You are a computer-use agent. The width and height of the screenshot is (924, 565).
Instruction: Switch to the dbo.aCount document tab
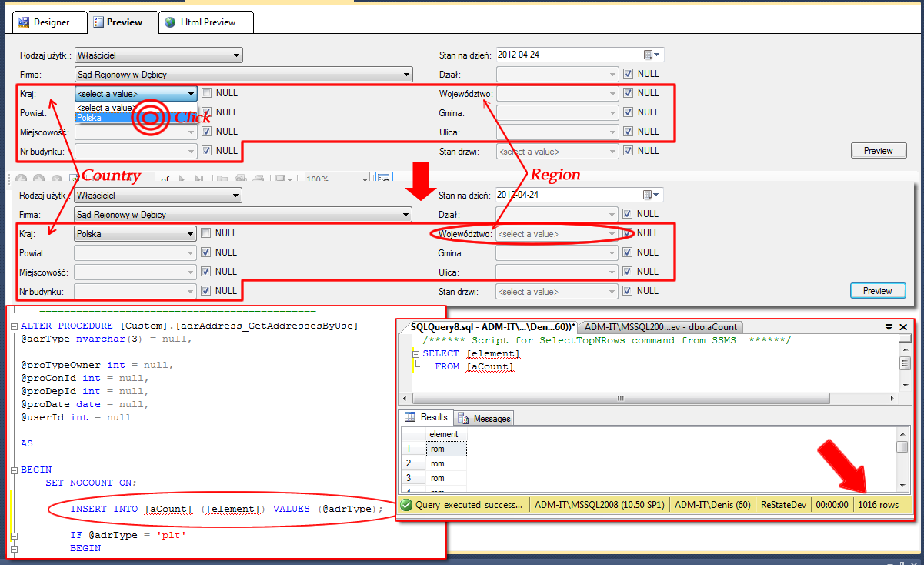[x=661, y=326]
